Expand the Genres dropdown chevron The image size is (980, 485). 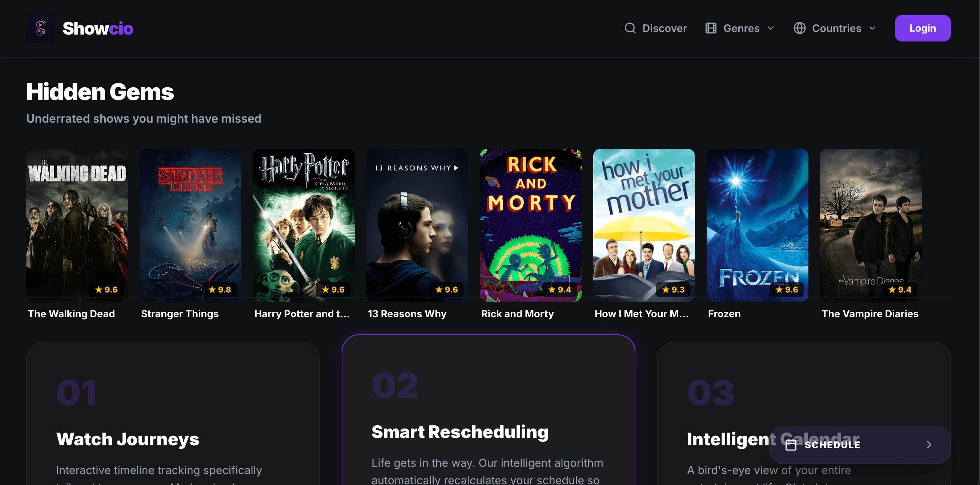(770, 28)
